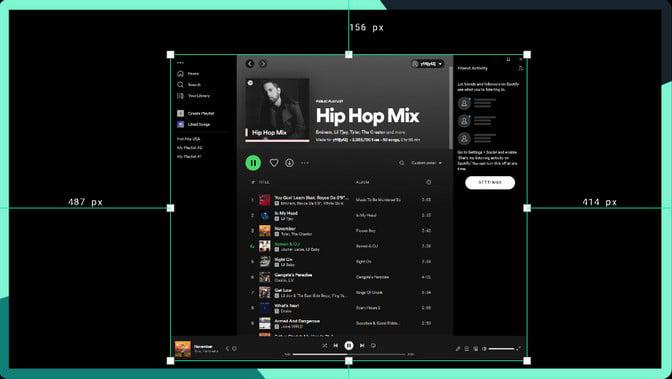The image size is (672, 379).
Task: Click the now-playing album art at bottom left
Action: [183, 349]
